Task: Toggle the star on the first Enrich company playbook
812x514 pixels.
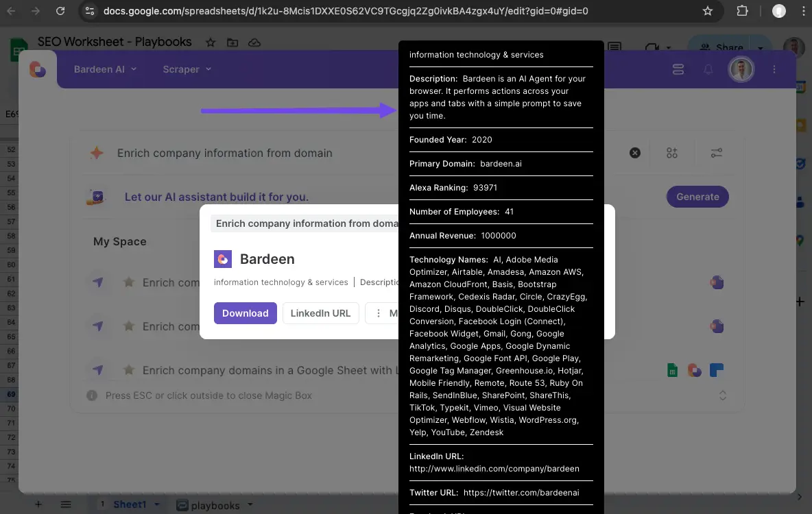Action: pyautogui.click(x=130, y=282)
